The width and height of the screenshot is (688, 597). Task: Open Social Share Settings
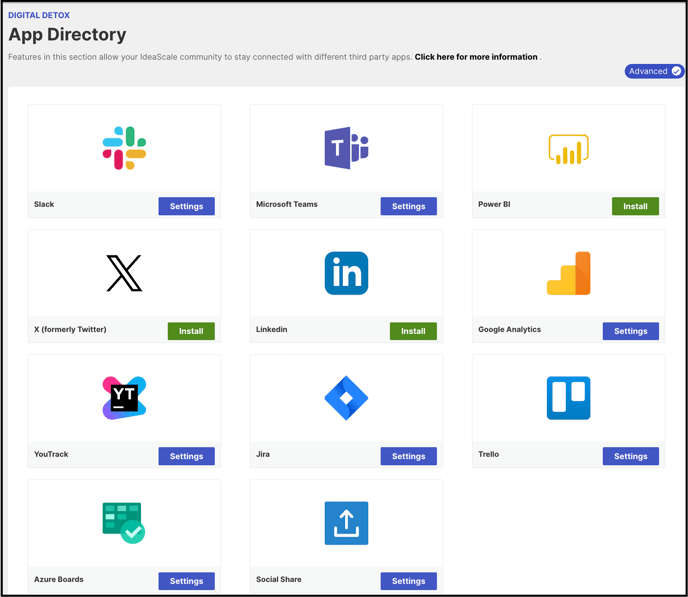(408, 581)
